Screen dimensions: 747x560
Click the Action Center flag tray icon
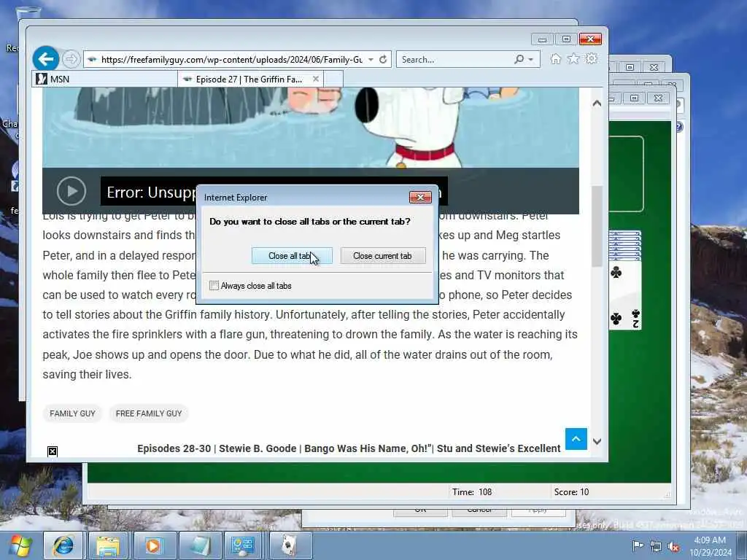638,546
